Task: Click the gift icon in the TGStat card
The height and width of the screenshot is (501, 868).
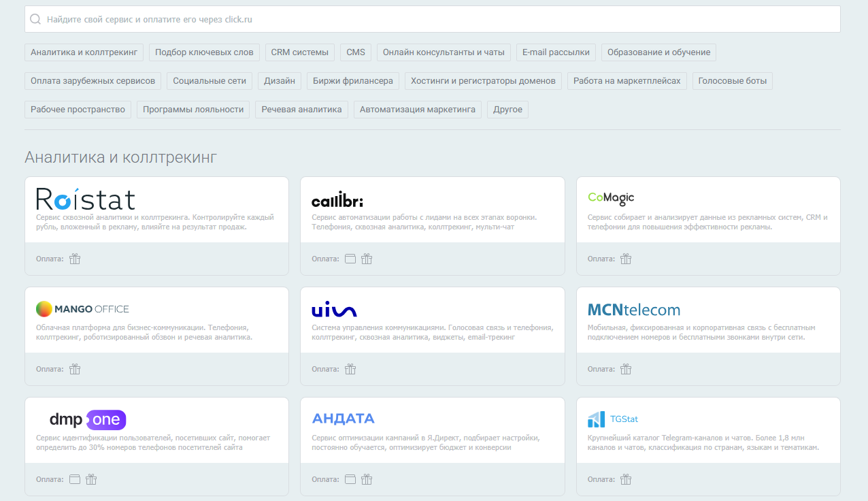Action: tap(626, 479)
